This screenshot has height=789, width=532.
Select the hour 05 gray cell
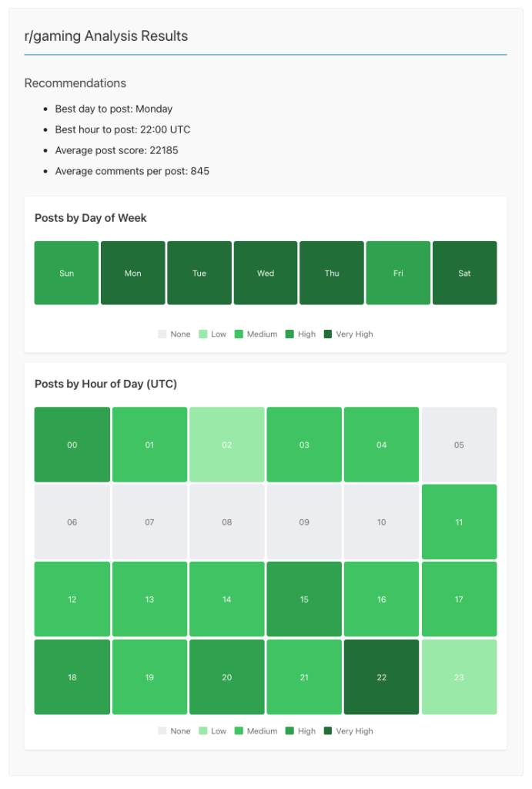[459, 445]
